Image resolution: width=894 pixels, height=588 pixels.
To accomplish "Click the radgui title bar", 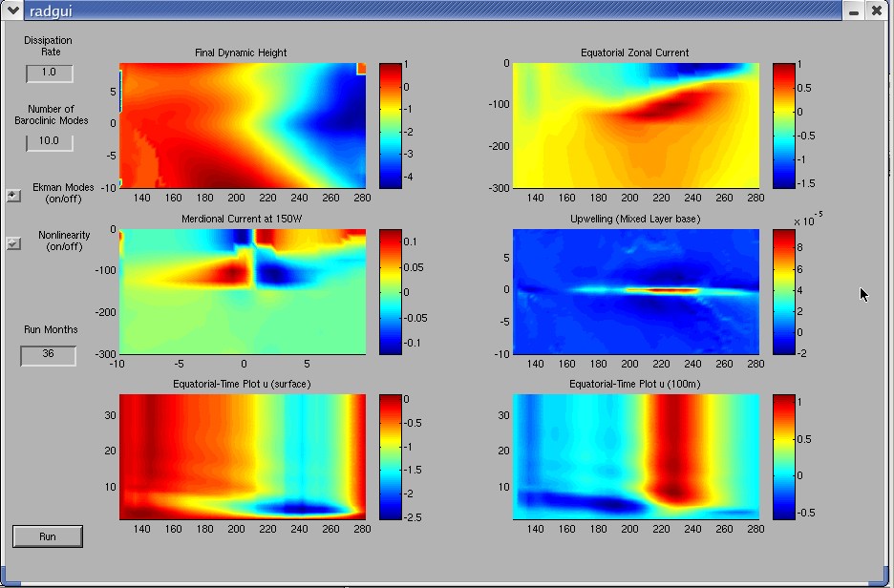I will click(x=430, y=10).
